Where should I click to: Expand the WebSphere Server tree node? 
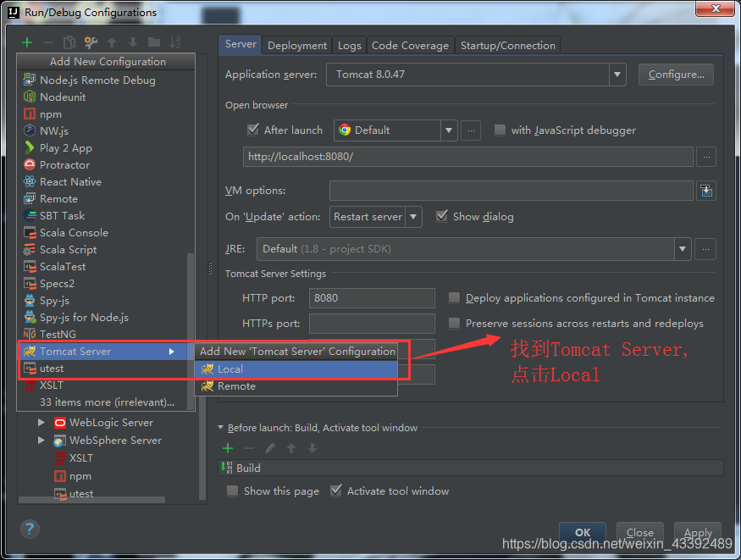tap(41, 440)
